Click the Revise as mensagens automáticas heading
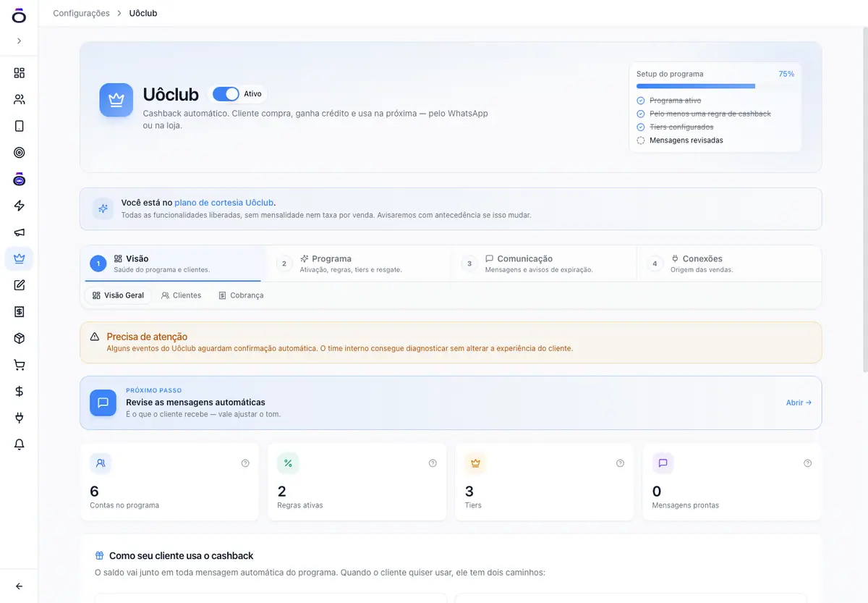The height and width of the screenshot is (603, 868). point(195,402)
